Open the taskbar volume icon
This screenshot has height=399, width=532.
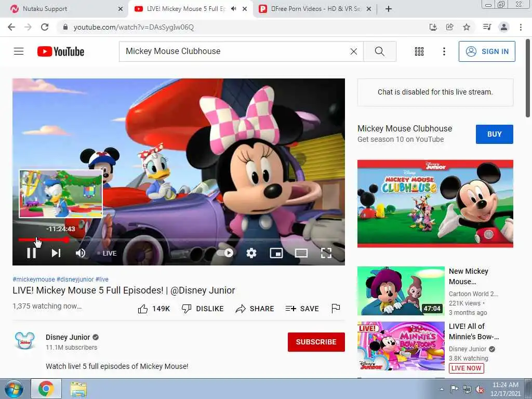coord(480,390)
